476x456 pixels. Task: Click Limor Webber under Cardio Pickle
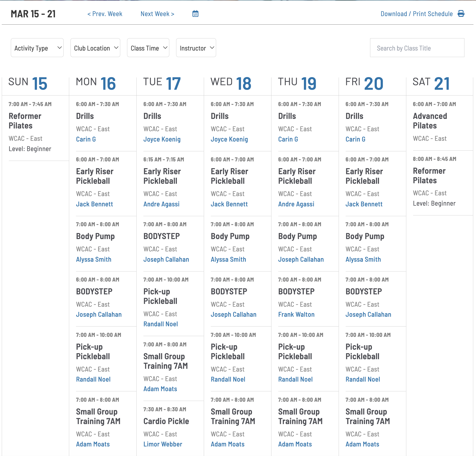(x=163, y=444)
